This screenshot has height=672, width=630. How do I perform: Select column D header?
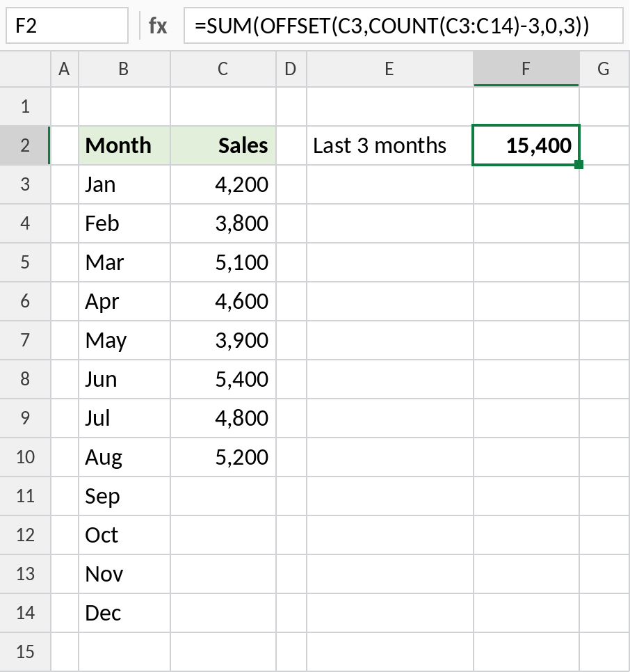(x=291, y=69)
